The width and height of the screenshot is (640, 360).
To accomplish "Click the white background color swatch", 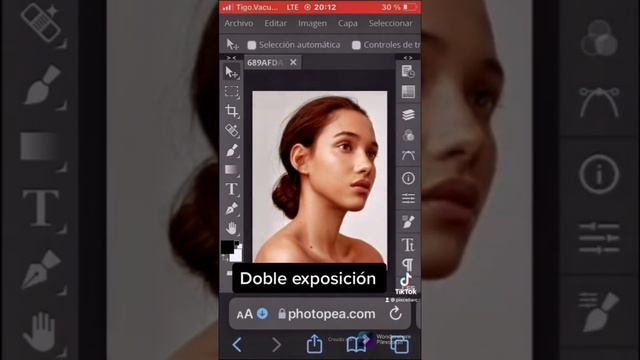I will [x=237, y=255].
